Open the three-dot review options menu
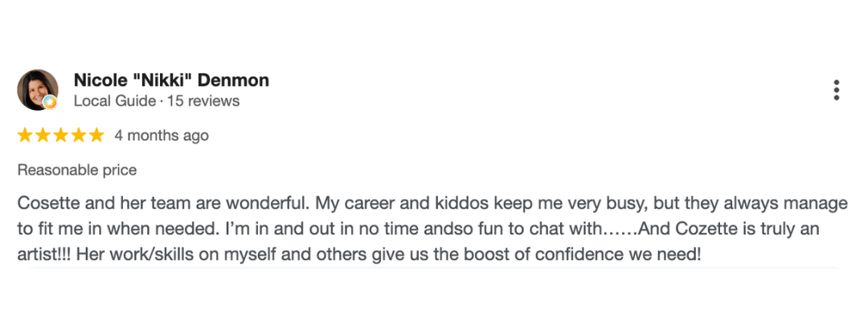868x321 pixels. pyautogui.click(x=837, y=90)
